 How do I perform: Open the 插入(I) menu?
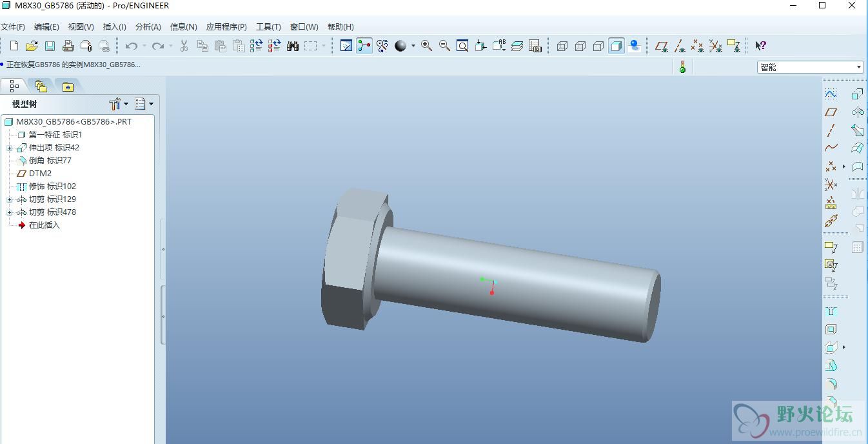(115, 27)
